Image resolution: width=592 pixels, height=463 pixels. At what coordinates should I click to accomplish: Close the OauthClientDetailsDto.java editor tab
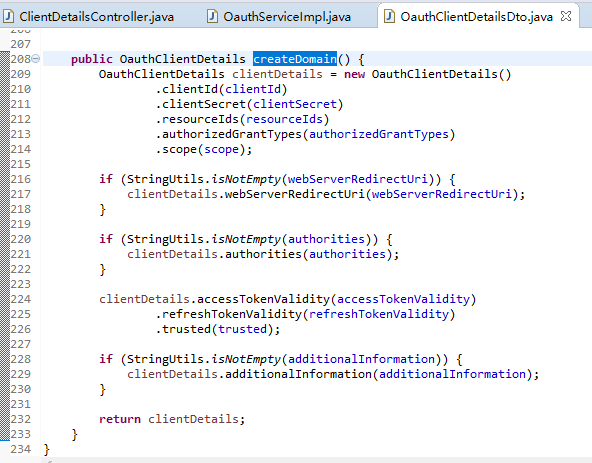[566, 16]
